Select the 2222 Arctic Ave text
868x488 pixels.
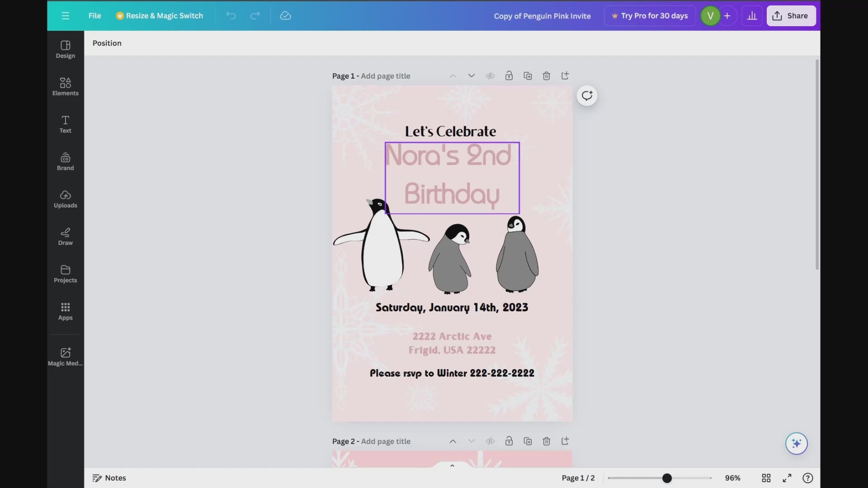tap(452, 337)
